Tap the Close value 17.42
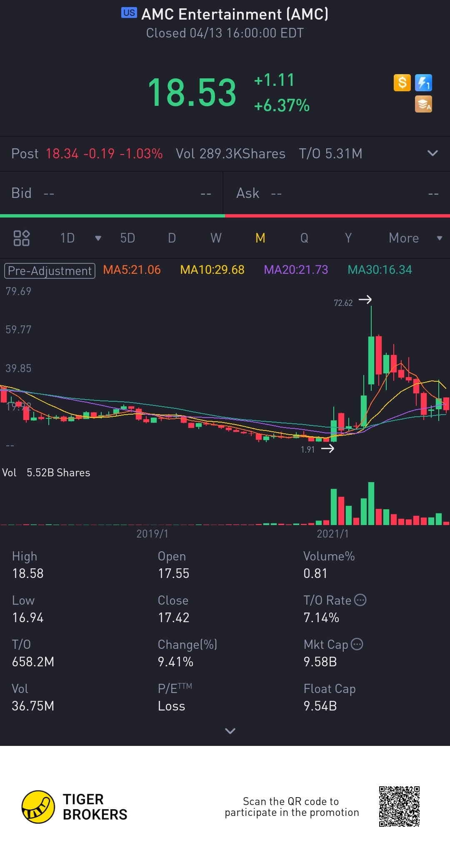The image size is (450, 868). coord(173,618)
